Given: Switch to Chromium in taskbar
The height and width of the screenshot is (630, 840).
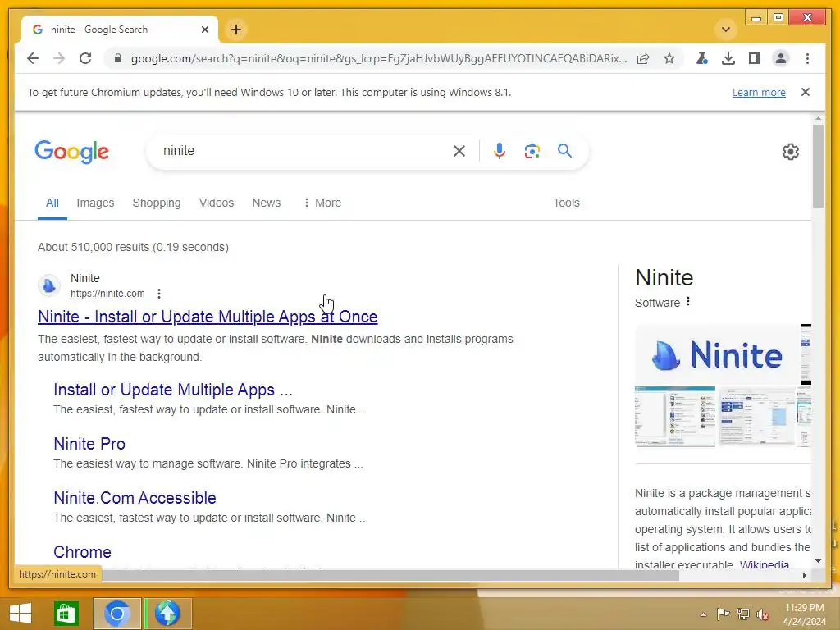Looking at the screenshot, I should point(117,614).
